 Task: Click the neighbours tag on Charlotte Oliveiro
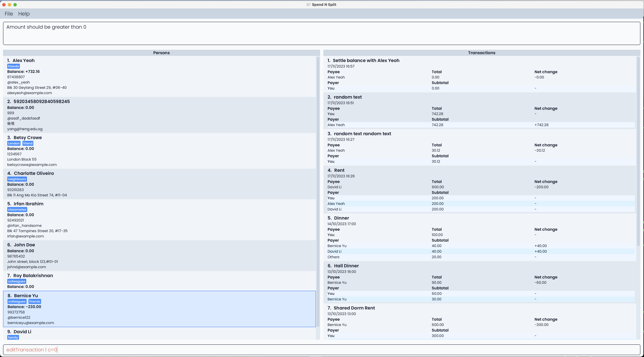(17, 179)
